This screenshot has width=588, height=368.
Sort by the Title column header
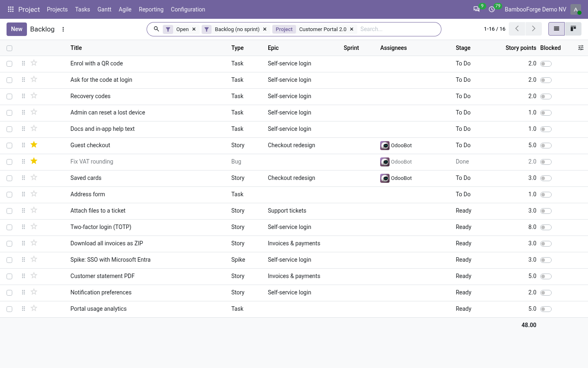point(76,48)
